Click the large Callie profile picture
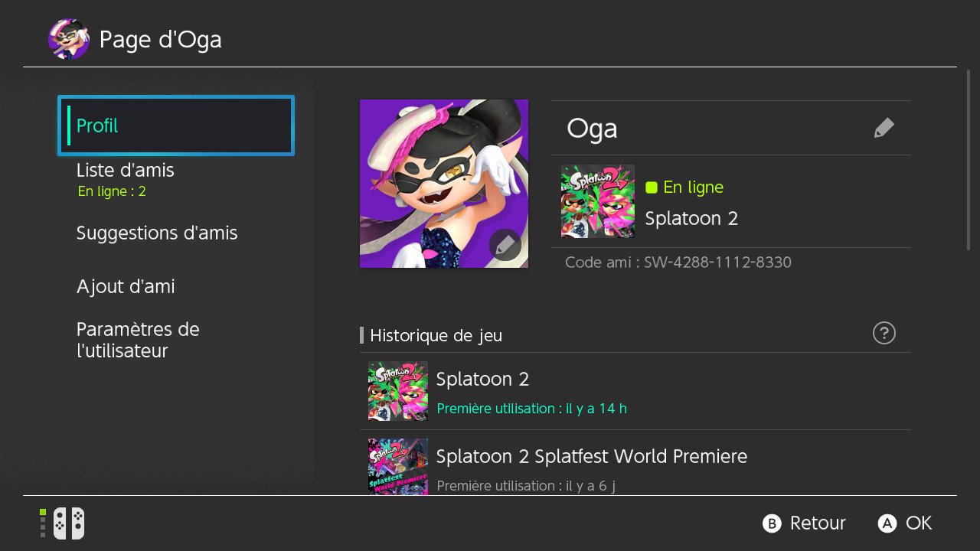Viewport: 980px width, 551px height. click(444, 184)
